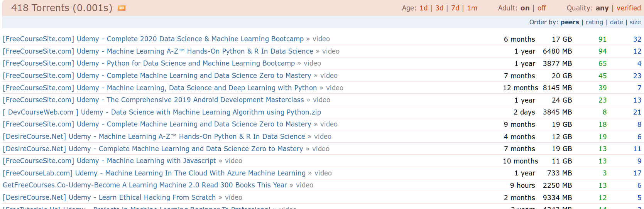The width and height of the screenshot is (644, 209).
Task: Set quality filter to verified
Action: pos(629,8)
